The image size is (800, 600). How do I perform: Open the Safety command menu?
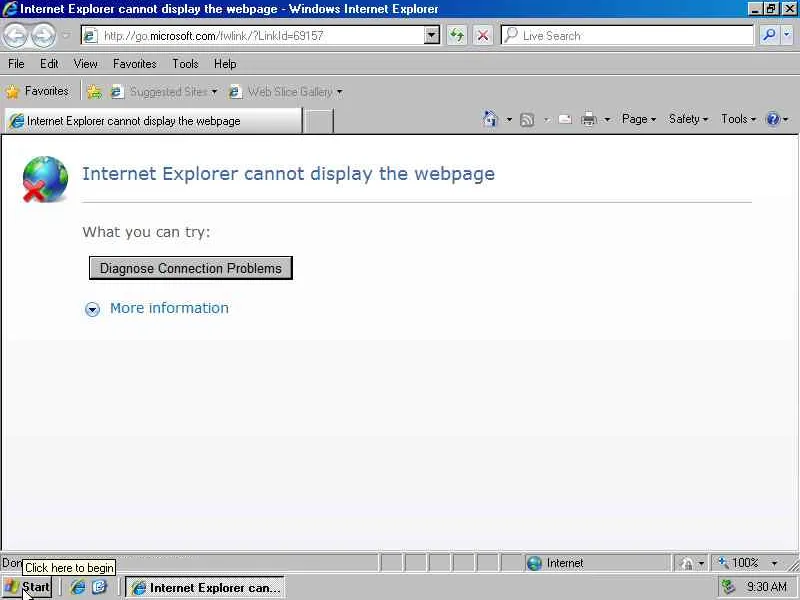pos(688,119)
